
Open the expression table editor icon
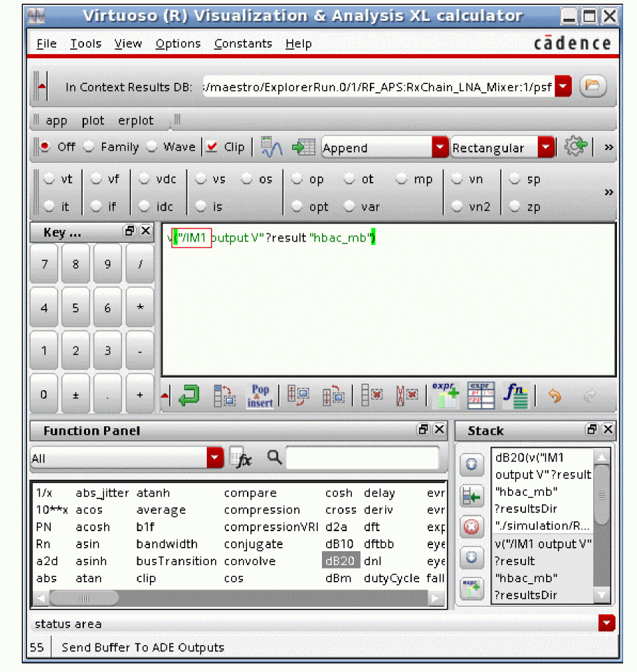[481, 395]
